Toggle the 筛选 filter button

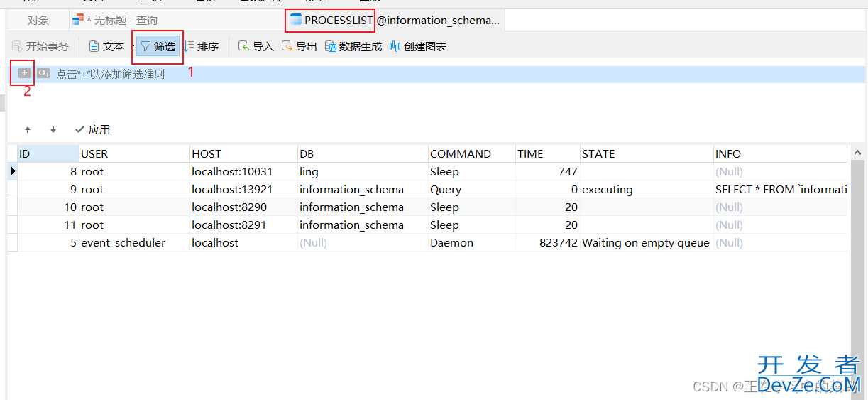point(158,46)
